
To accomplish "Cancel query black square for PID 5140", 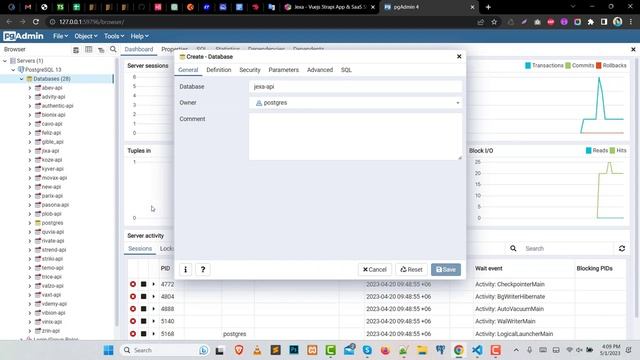I will click(144, 321).
